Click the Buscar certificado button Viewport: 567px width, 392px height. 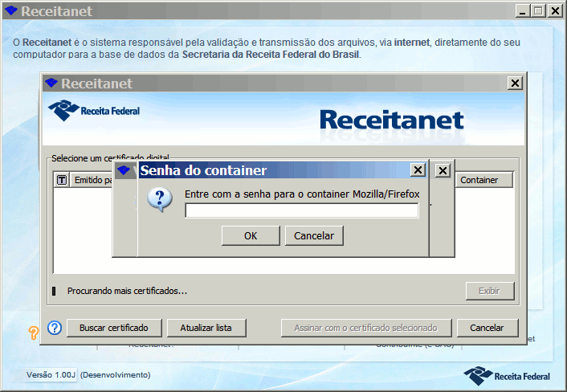pos(114,328)
